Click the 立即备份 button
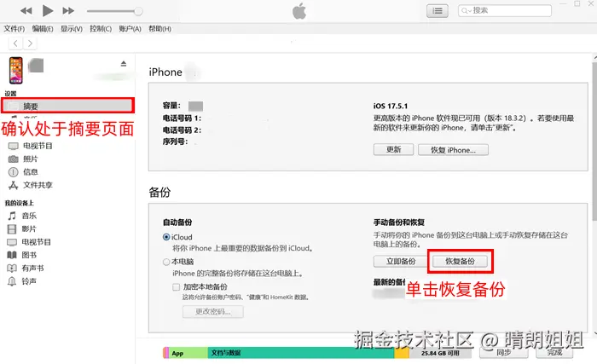Image resolution: width=597 pixels, height=364 pixels. tap(401, 261)
